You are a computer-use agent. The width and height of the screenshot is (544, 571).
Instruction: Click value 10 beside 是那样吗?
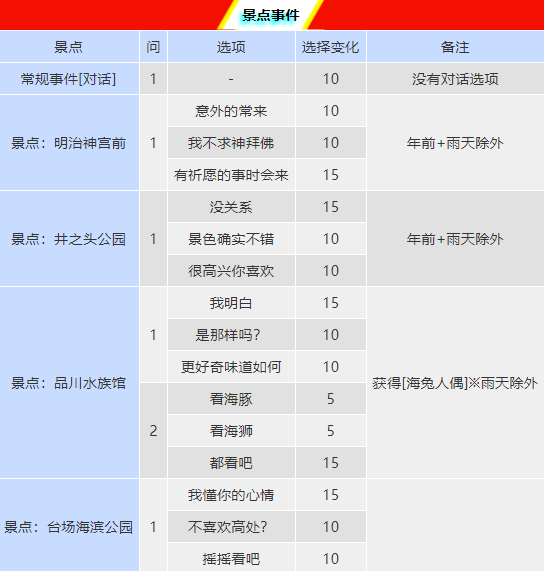pyautogui.click(x=331, y=335)
